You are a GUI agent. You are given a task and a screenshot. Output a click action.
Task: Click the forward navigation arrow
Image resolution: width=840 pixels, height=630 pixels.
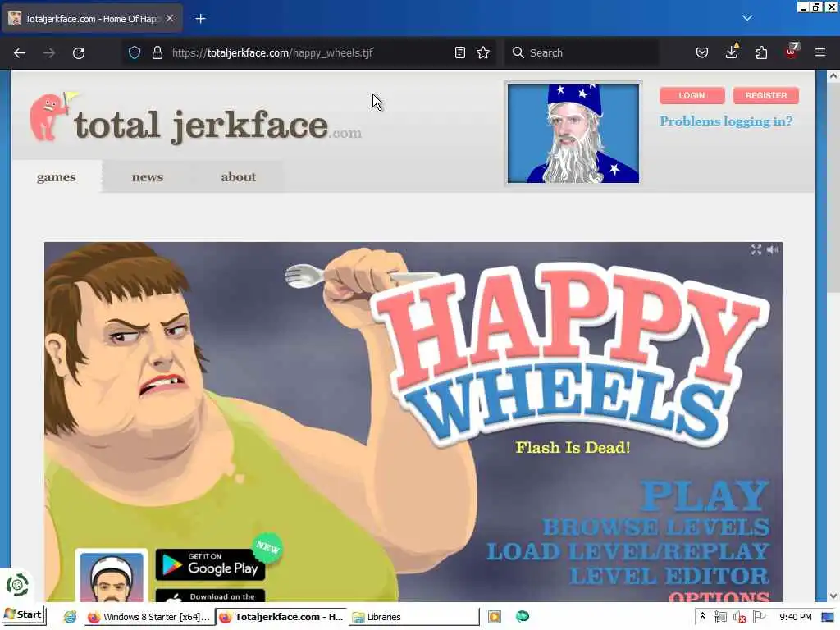(x=48, y=53)
